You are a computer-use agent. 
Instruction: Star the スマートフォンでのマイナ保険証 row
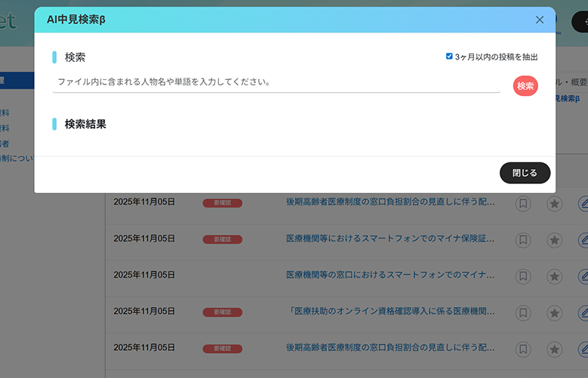tap(555, 240)
